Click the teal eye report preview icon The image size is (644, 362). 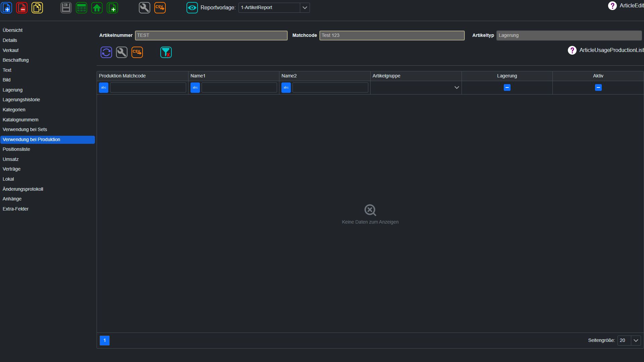pyautogui.click(x=192, y=7)
